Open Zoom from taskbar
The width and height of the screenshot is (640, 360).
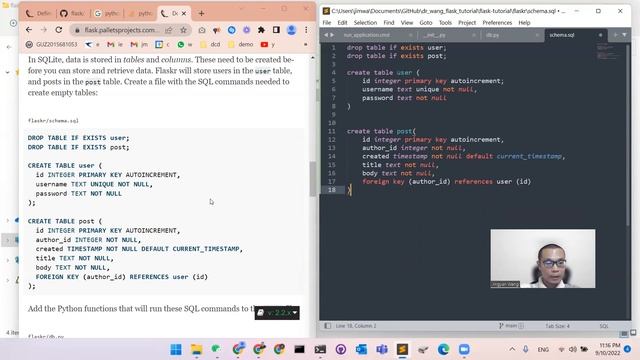464,349
